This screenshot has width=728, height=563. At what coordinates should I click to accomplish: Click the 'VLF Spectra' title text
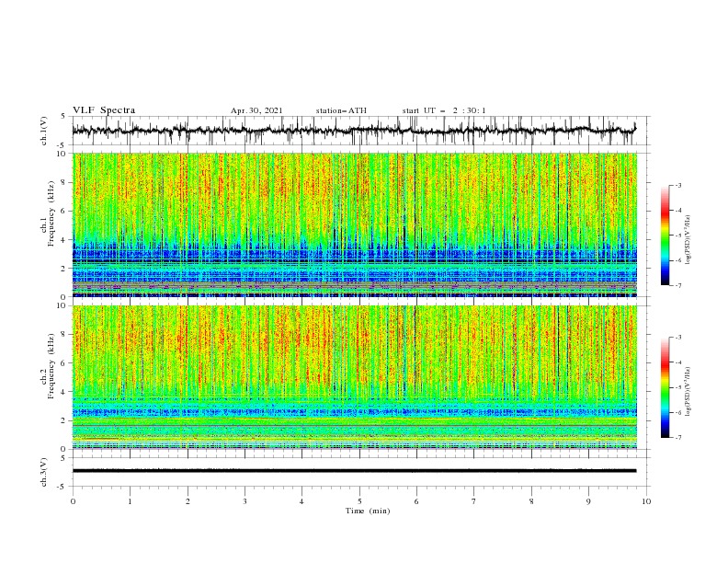[104, 110]
